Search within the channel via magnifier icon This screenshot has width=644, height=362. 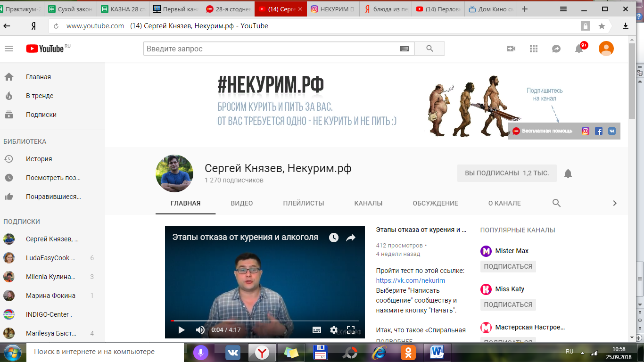[556, 203]
